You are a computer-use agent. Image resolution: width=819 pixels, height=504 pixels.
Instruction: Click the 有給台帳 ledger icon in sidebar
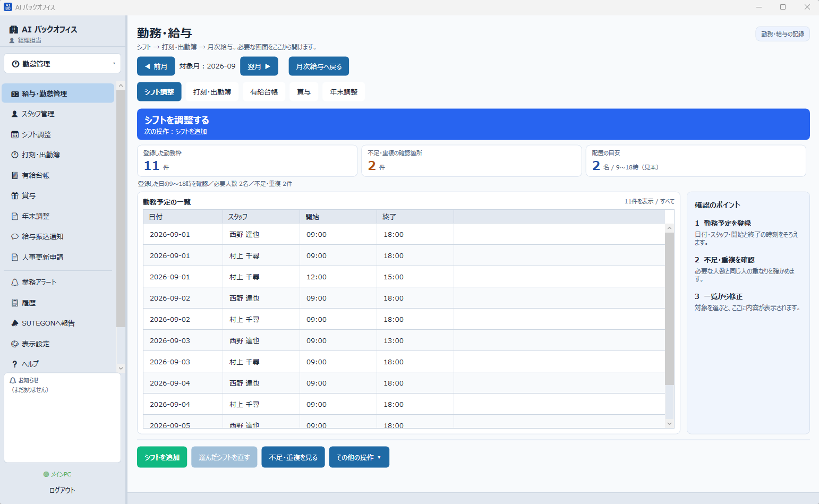coord(15,175)
